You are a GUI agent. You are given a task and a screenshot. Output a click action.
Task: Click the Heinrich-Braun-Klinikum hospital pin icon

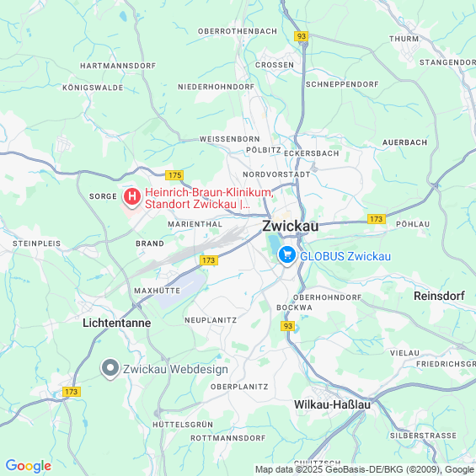point(132,197)
